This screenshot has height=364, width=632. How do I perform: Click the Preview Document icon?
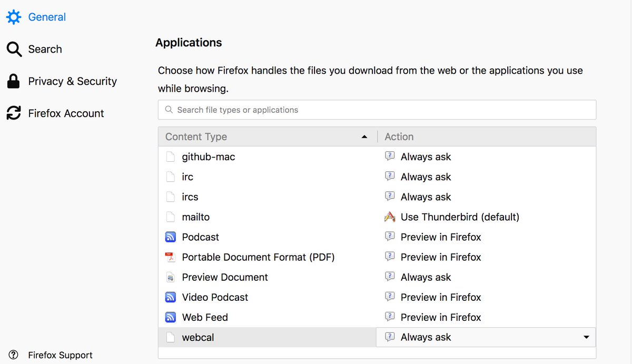coord(170,277)
